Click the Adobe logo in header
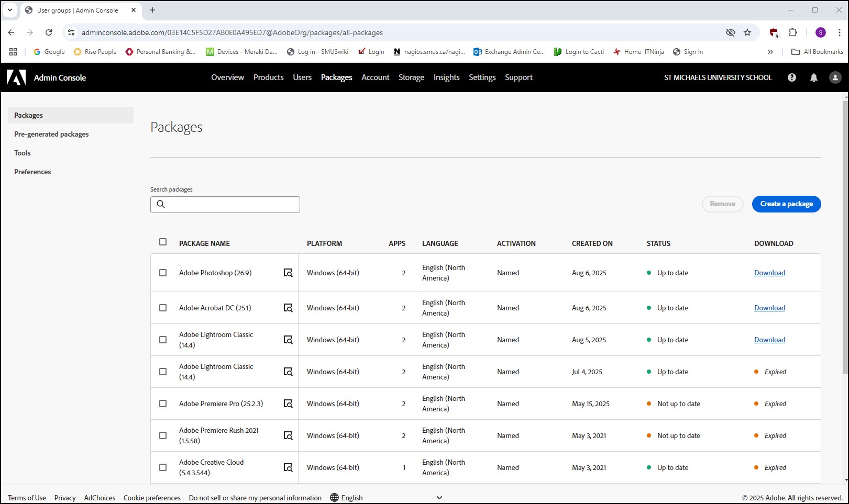Screen dimensions: 849x504 (16, 77)
